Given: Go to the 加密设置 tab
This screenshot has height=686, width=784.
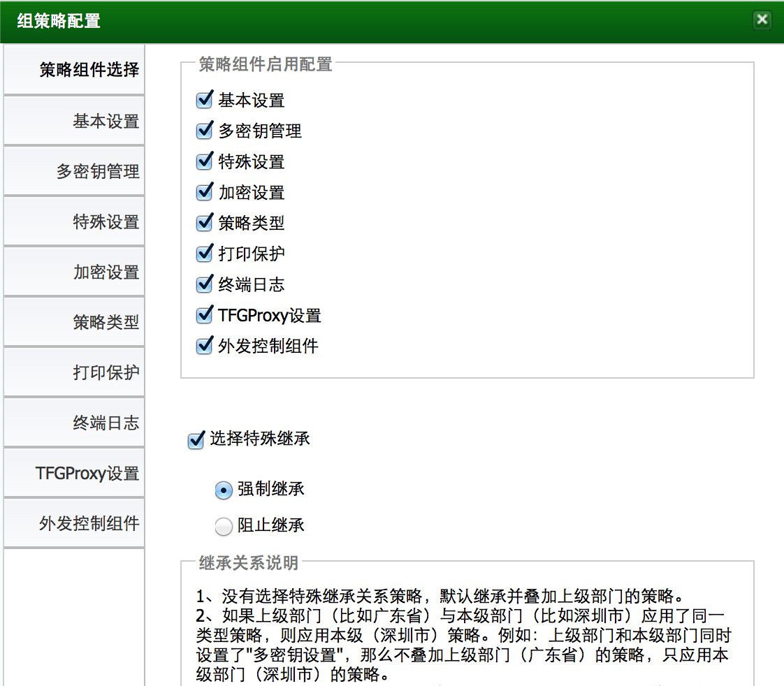Looking at the screenshot, I should [75, 272].
